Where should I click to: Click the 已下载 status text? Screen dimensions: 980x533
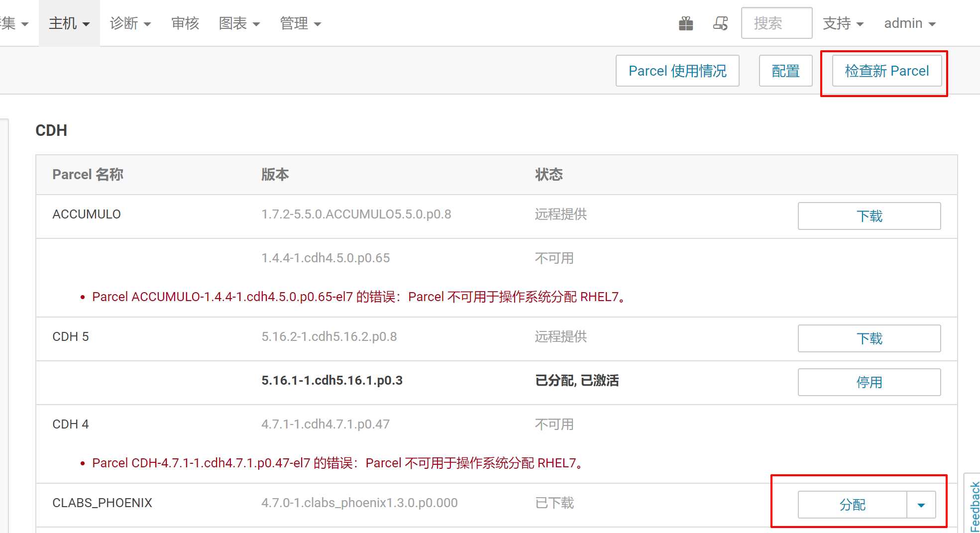(554, 503)
